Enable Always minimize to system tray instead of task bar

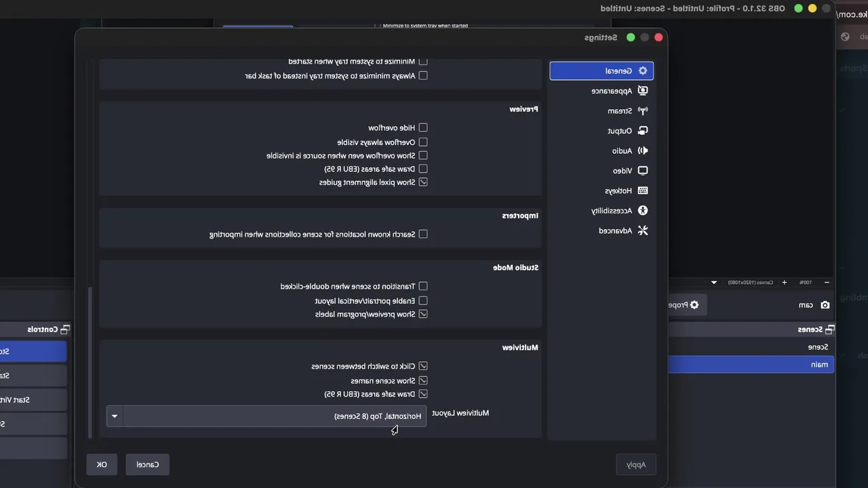423,76
